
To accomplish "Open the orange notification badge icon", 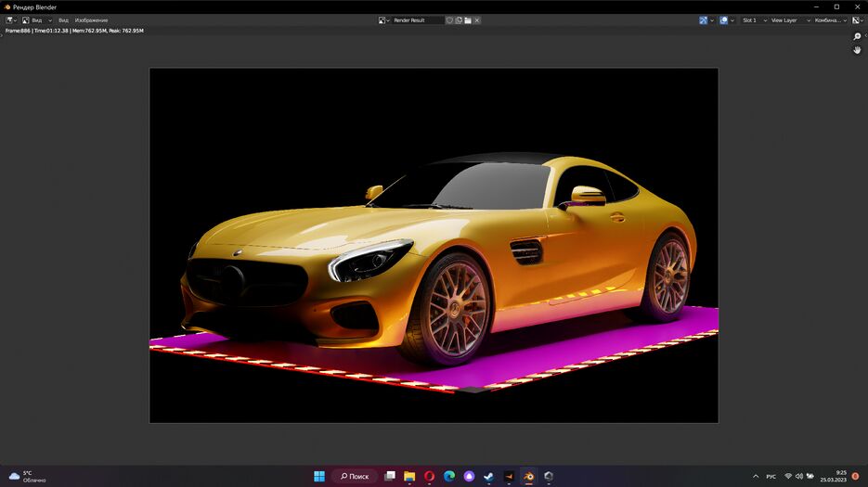I will coord(855,476).
